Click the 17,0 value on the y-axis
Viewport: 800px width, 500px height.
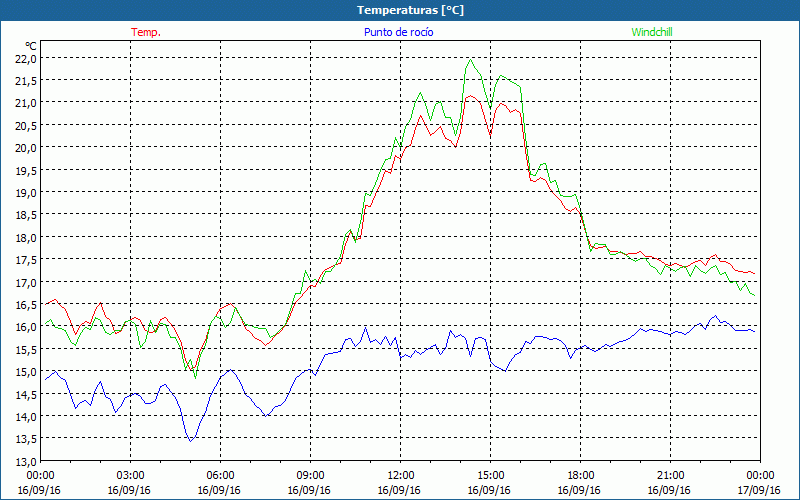click(x=27, y=282)
